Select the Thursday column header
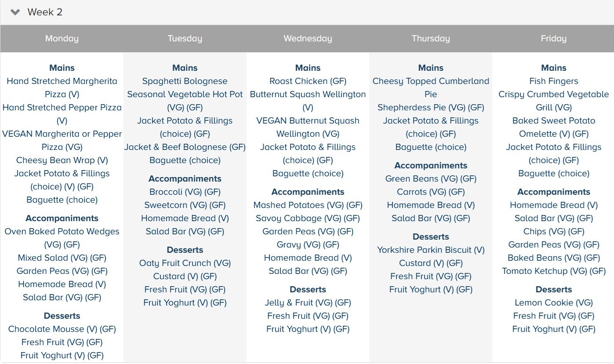614x364 pixels. point(431,39)
